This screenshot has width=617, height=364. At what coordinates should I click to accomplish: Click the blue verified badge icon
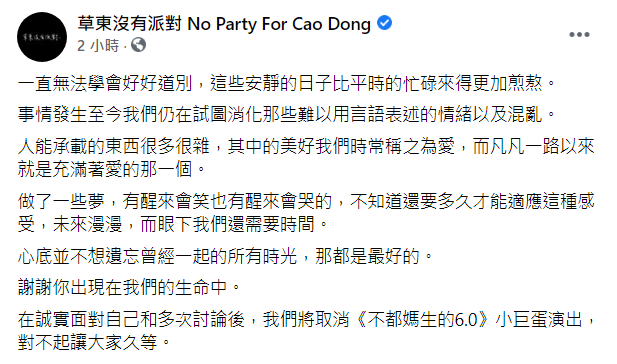pyautogui.click(x=384, y=23)
